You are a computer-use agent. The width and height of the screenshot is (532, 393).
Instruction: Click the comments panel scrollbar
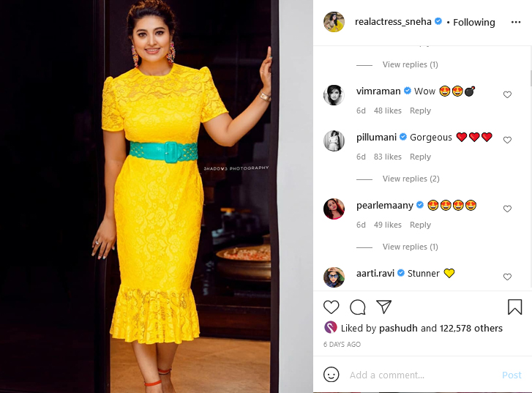coord(531,78)
